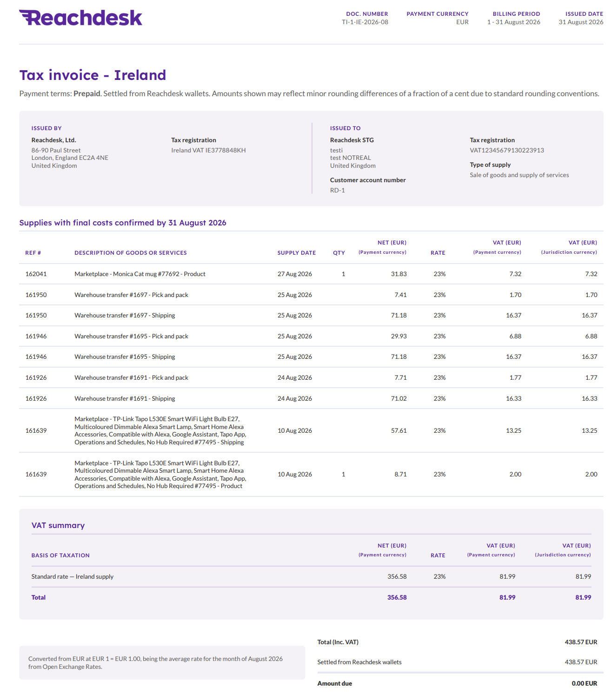This screenshot has width=611, height=700.
Task: Select net amount 57.61
Action: point(399,430)
